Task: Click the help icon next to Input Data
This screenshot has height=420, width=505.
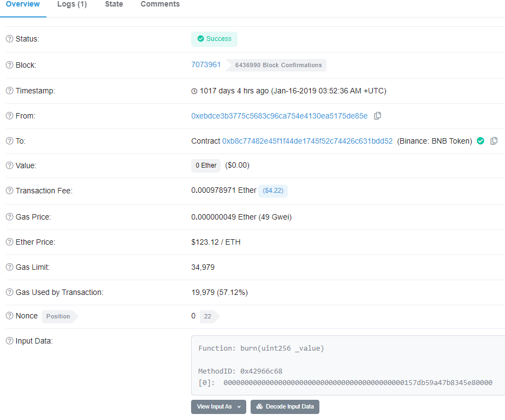Action: [x=9, y=341]
